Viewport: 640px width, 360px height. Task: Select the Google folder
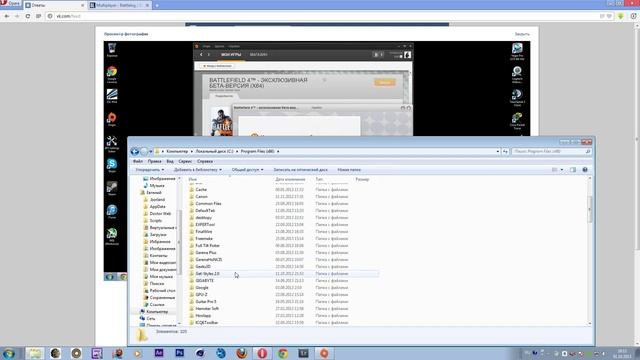click(x=202, y=288)
